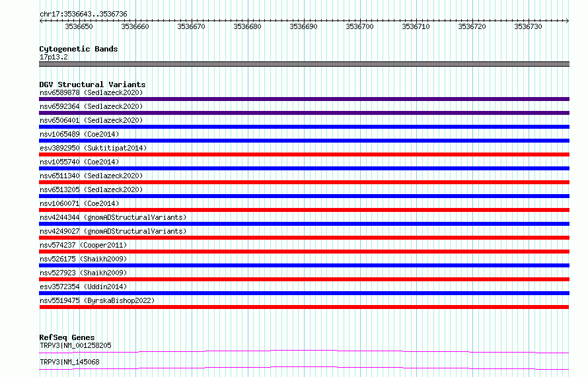The image size is (588, 377).
Task: Select variant label esv3572354 (Uddin2014)
Action: tap(83, 287)
